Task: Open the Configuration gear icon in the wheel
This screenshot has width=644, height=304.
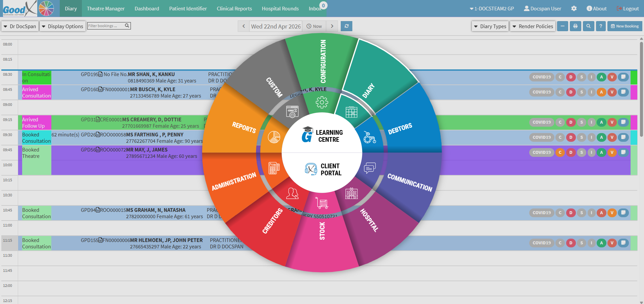Action: click(321, 102)
